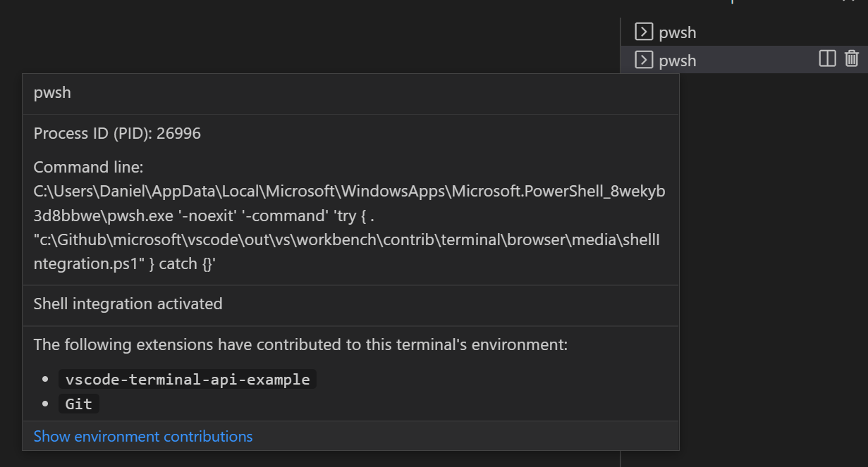Select the first pwsh entry in terminal list
Image resolution: width=868 pixels, height=467 pixels.
coord(678,32)
